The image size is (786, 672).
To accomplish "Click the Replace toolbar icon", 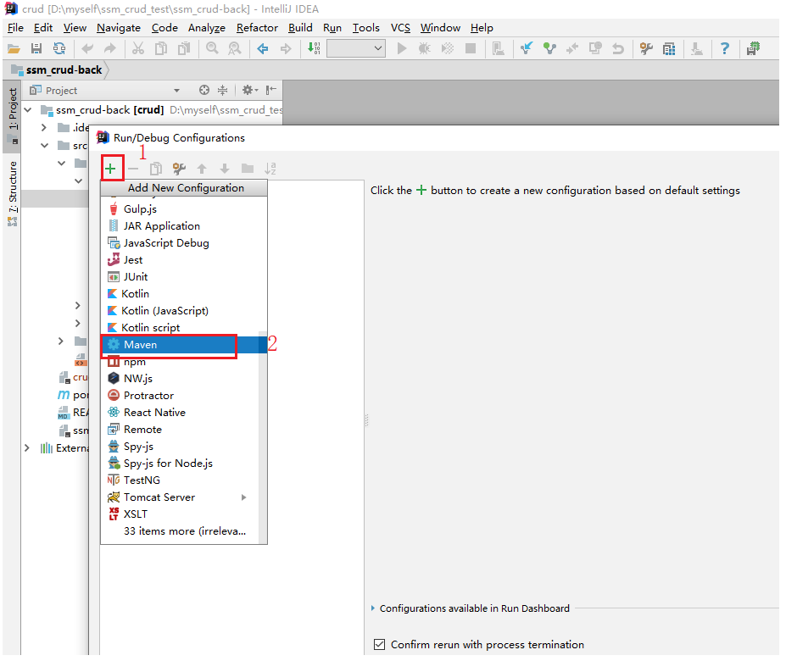I will click(x=235, y=48).
